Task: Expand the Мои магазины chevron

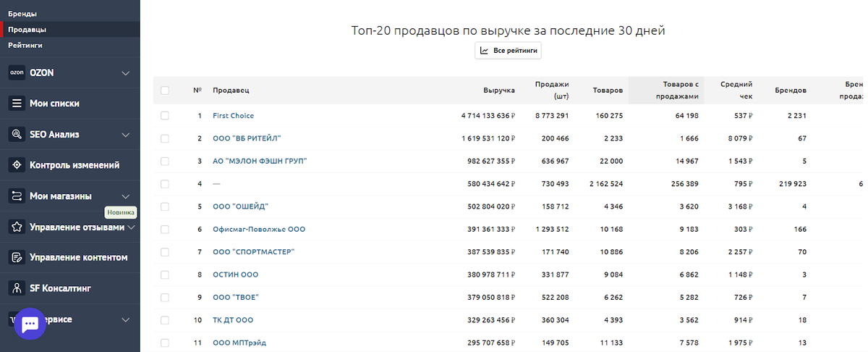Action: point(126,196)
